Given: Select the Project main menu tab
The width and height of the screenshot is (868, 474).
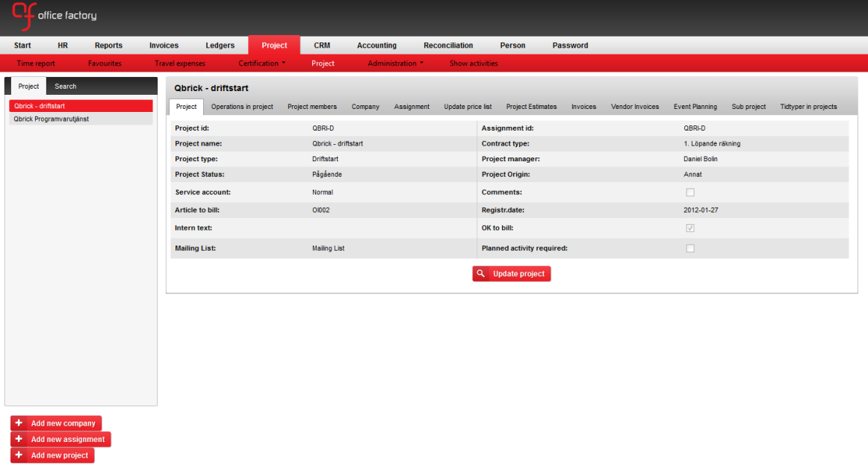Looking at the screenshot, I should [x=274, y=46].
